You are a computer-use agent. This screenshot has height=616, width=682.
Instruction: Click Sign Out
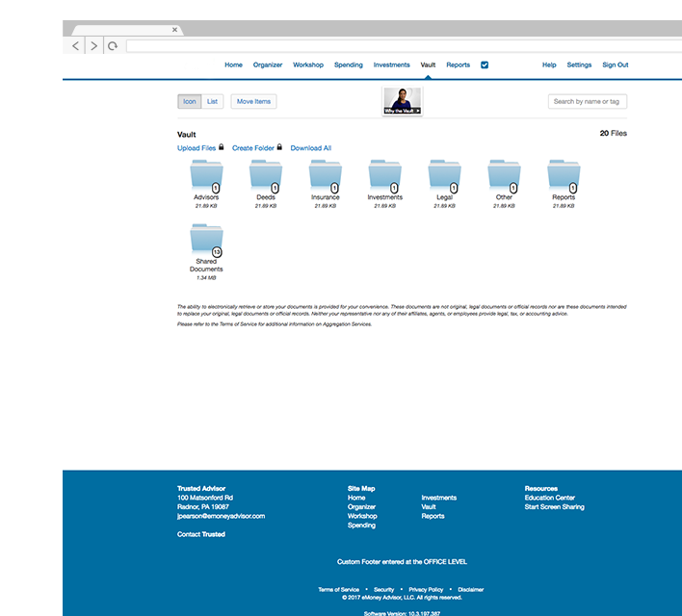(x=616, y=64)
